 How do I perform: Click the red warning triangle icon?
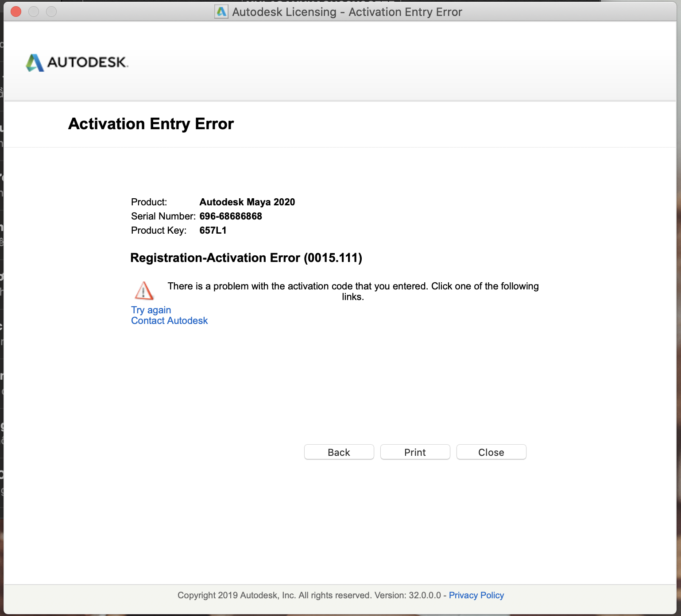pyautogui.click(x=144, y=291)
